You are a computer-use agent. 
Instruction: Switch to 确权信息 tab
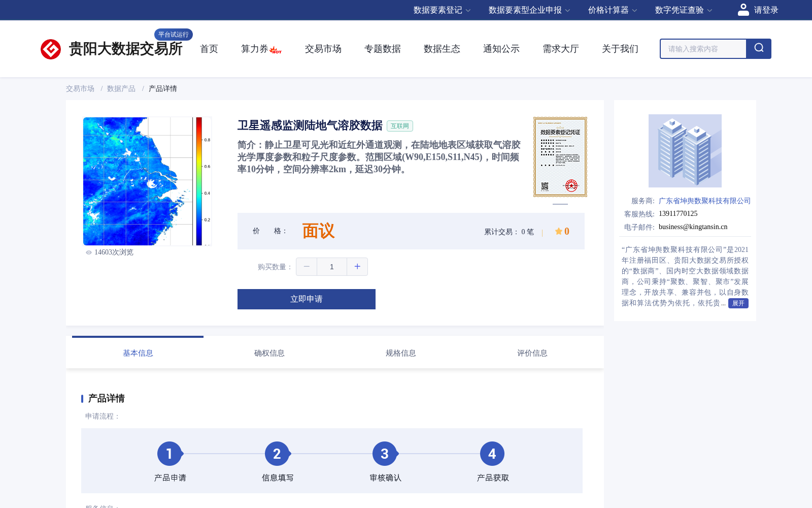[269, 353]
